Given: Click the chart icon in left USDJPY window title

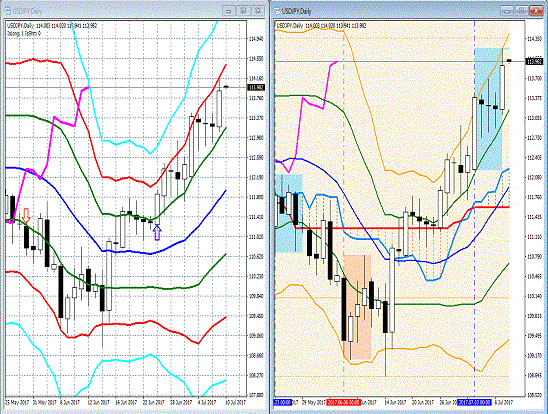Looking at the screenshot, I should 8,11.
